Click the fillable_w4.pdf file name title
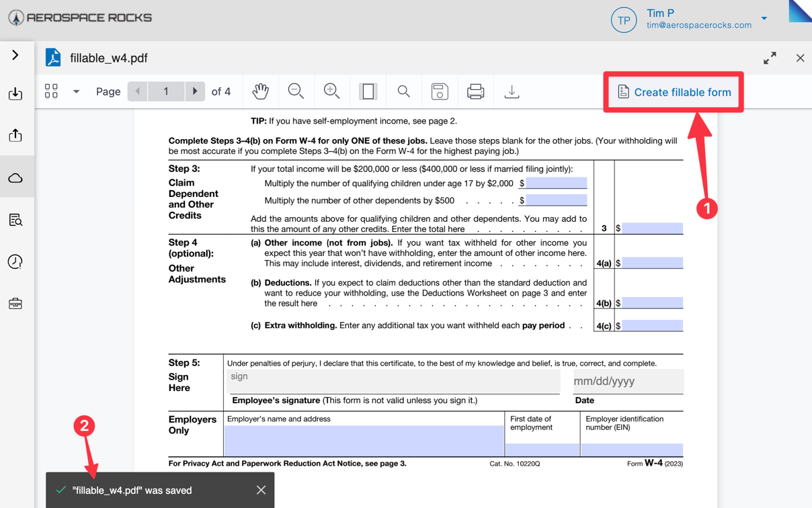The width and height of the screenshot is (812, 508). click(x=109, y=58)
